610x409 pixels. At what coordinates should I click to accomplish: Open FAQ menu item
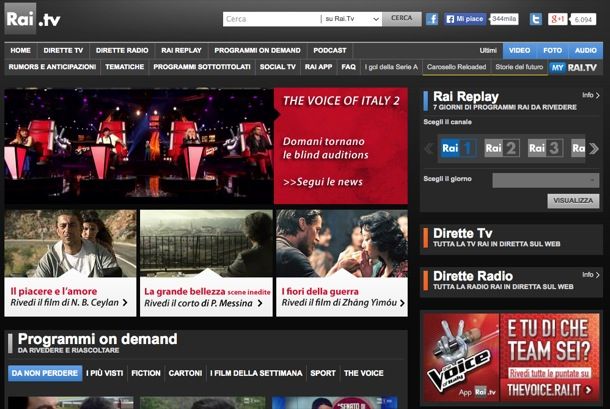349,67
